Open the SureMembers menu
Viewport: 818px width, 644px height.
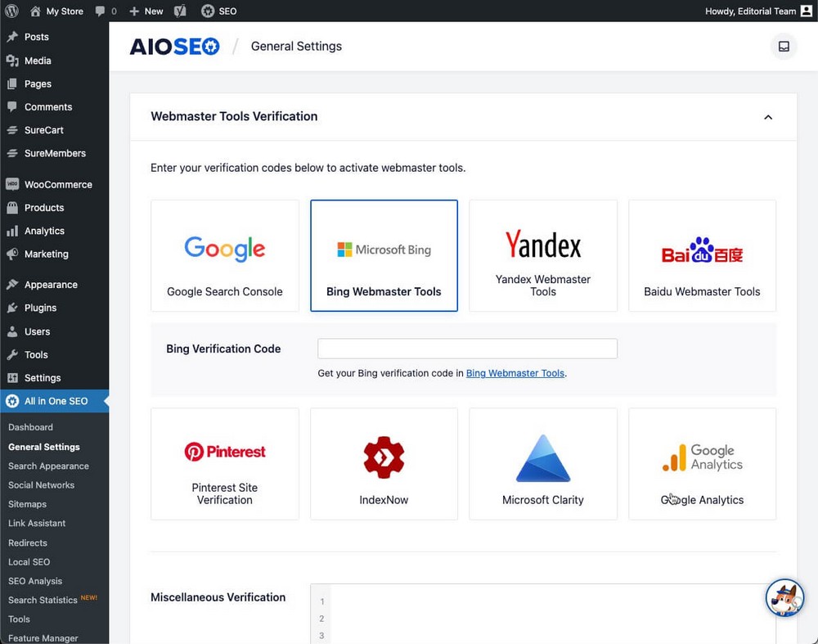(54, 154)
